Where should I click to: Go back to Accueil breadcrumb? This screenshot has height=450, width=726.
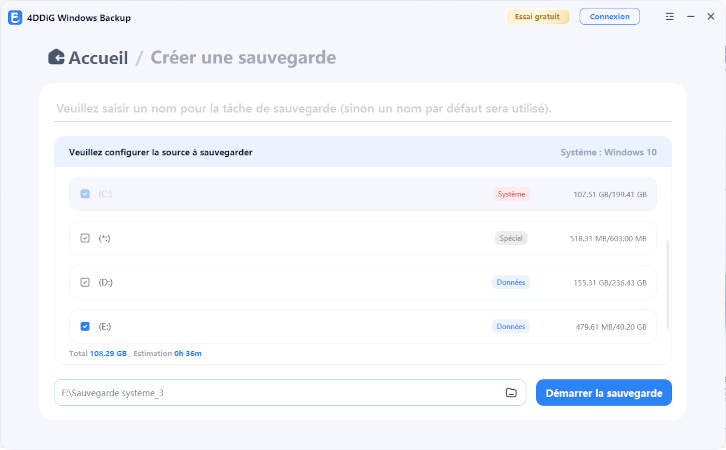click(x=98, y=57)
